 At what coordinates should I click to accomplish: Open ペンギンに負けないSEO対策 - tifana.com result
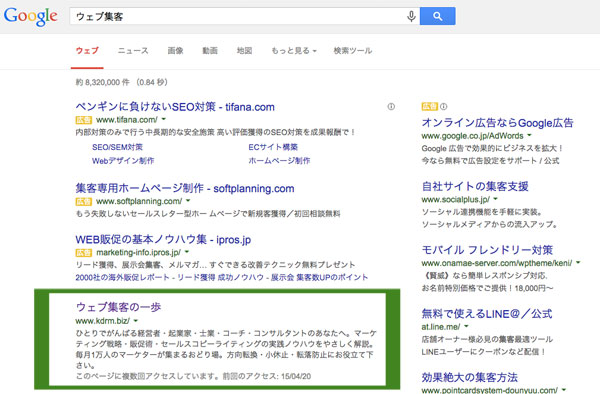175,107
